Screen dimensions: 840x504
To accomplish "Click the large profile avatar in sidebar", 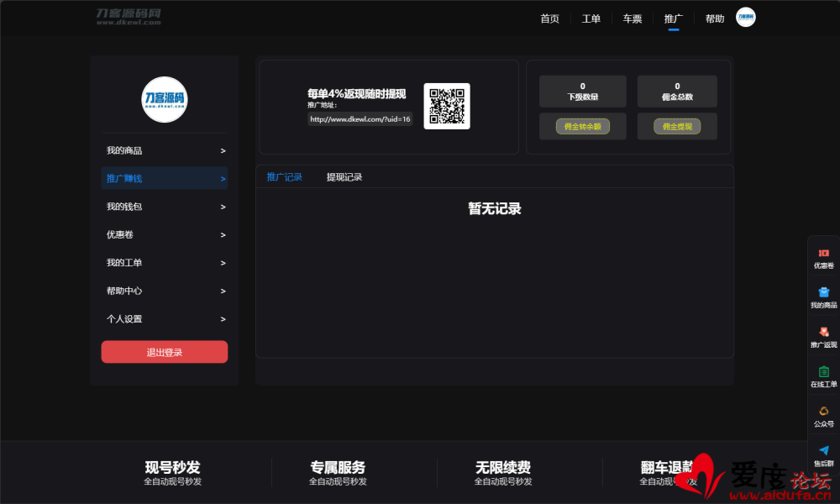I will pyautogui.click(x=165, y=100).
